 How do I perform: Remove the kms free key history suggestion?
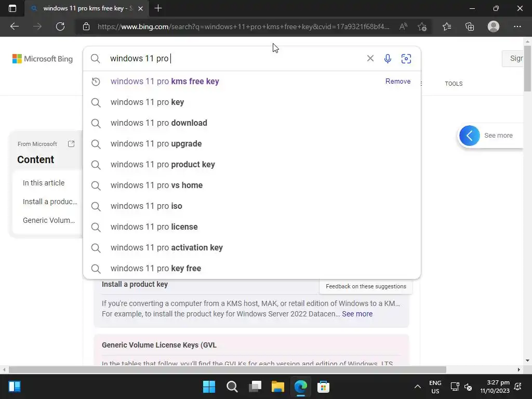click(x=397, y=82)
